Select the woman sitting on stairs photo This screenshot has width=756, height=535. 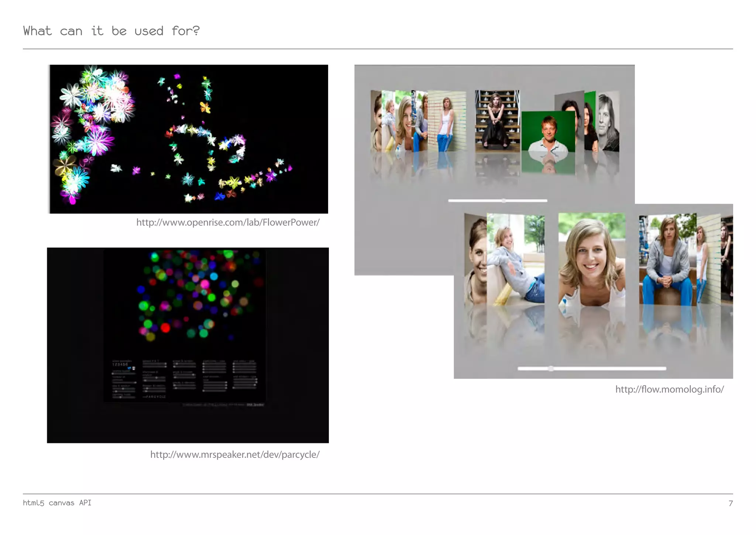click(x=497, y=120)
